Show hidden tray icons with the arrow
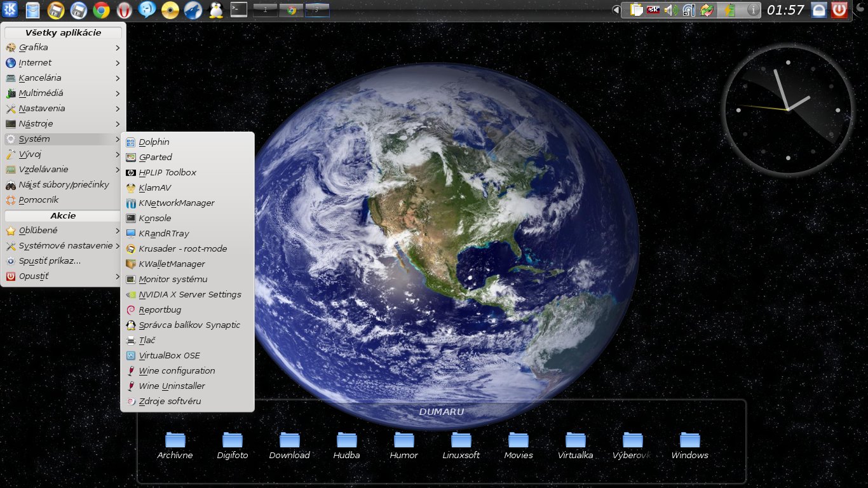Screen dimensions: 868x488 [x=616, y=10]
